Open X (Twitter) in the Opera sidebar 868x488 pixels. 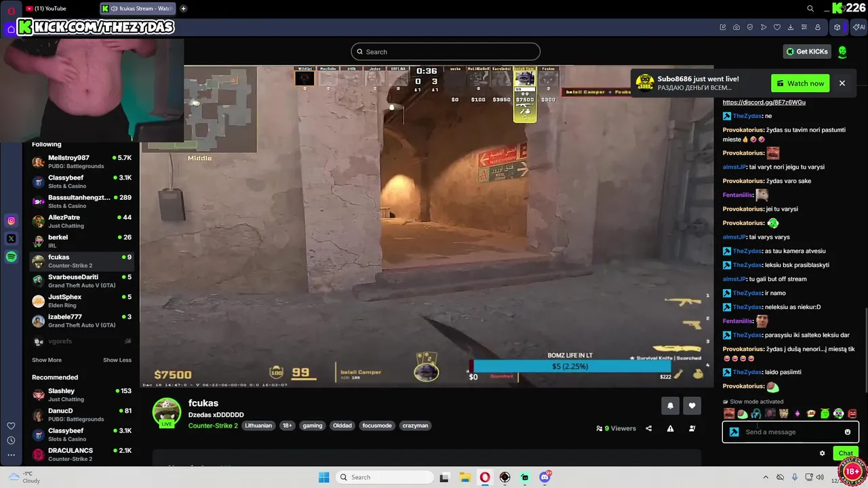click(11, 239)
